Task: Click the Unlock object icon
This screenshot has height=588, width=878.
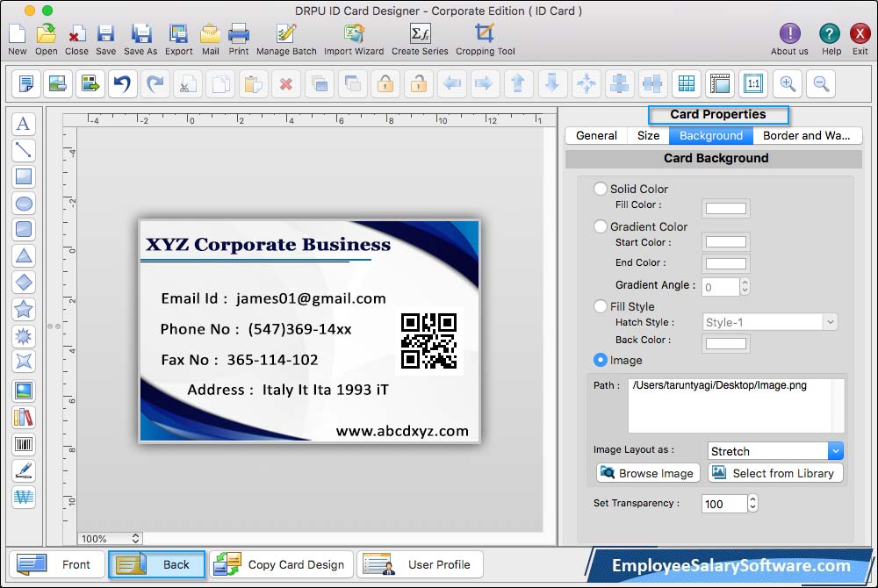Action: pyautogui.click(x=418, y=84)
